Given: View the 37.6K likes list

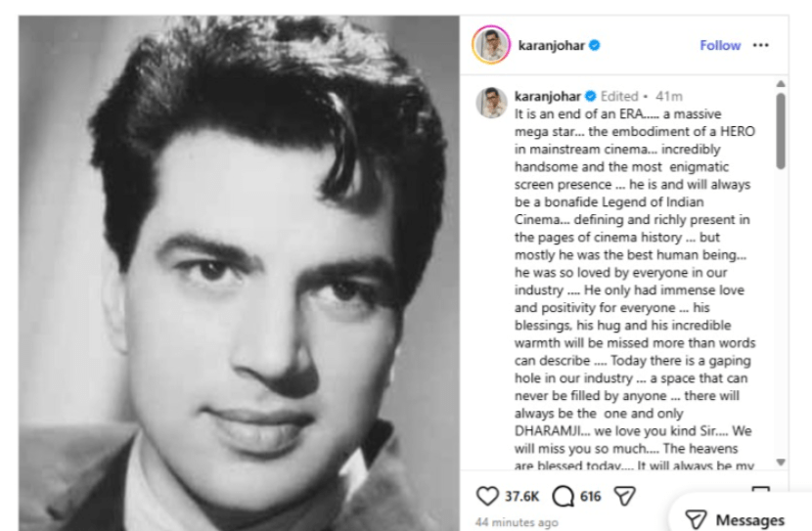Looking at the screenshot, I should [522, 497].
